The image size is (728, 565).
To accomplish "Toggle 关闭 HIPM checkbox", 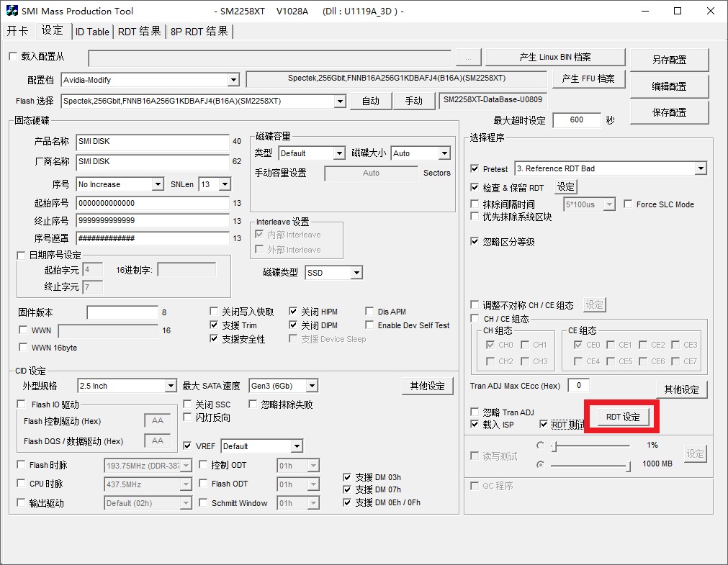I will click(294, 312).
